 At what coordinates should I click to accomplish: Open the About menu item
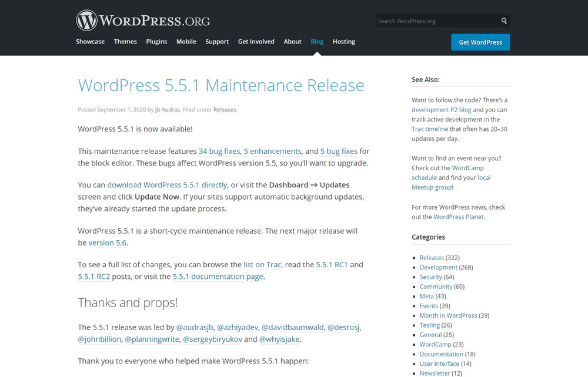(292, 42)
